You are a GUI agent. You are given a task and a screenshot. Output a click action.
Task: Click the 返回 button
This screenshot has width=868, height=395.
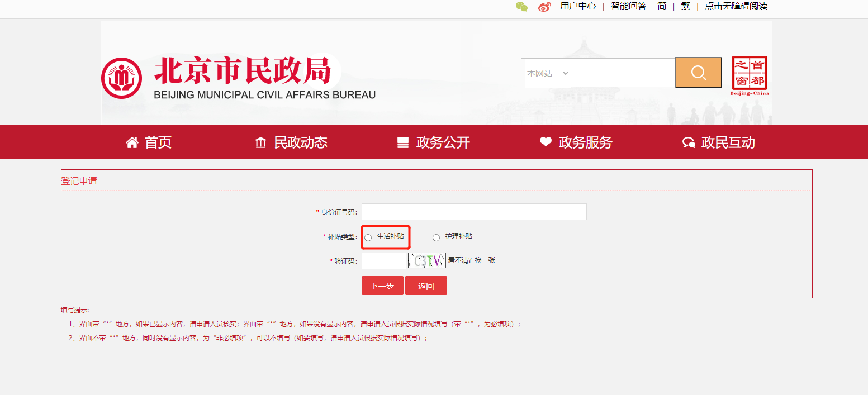point(426,285)
